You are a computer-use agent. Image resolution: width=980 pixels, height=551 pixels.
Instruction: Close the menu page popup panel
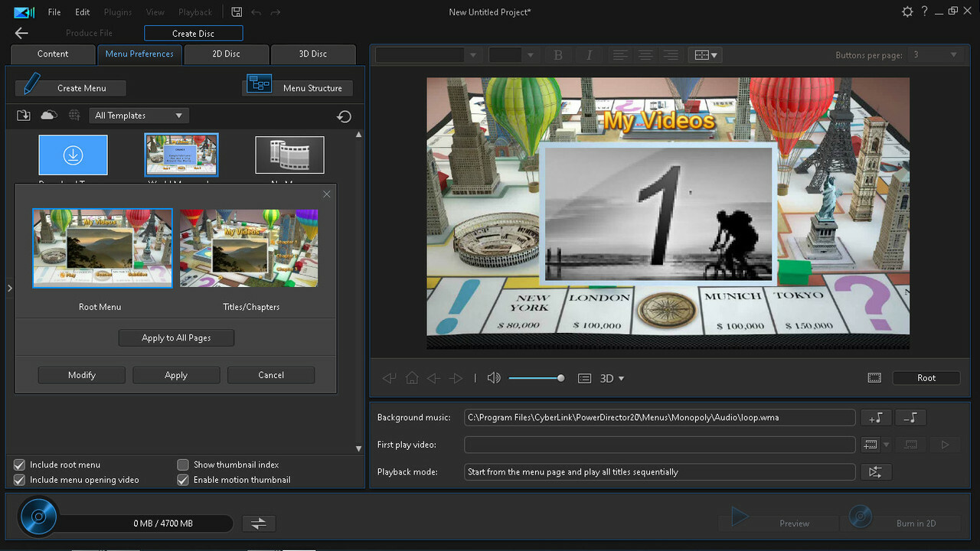327,194
